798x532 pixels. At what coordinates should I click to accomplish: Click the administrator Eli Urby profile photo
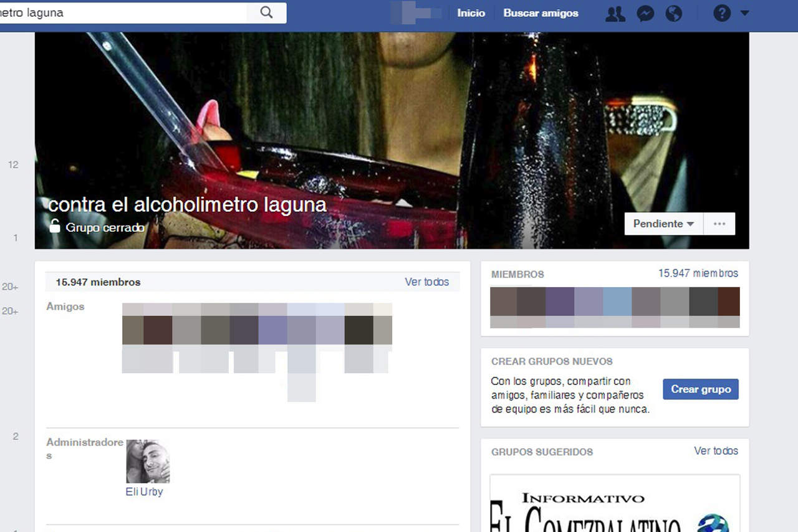point(148,462)
